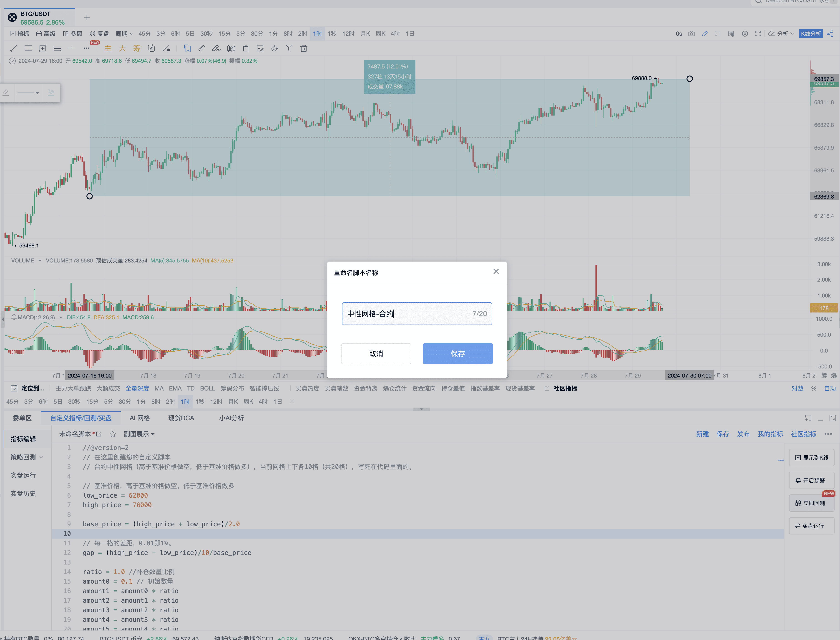The height and width of the screenshot is (640, 840).
Task: Toggle the % percent scale
Action: pos(814,388)
